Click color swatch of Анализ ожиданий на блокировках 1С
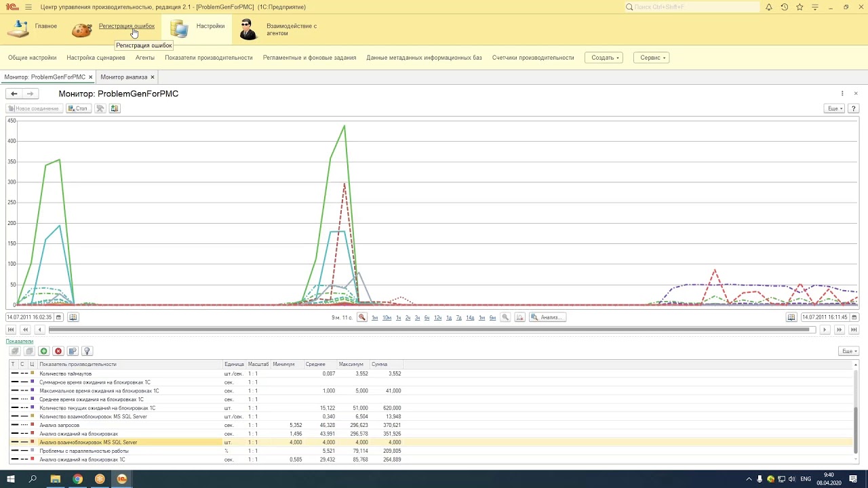868x488 pixels. click(32, 460)
